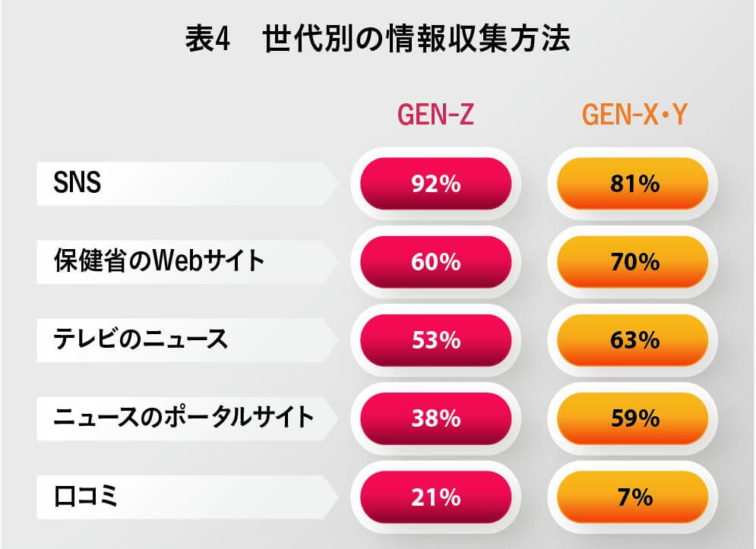Click the 59% orange pill
The height and width of the screenshot is (549, 756).
pyautogui.click(x=633, y=418)
